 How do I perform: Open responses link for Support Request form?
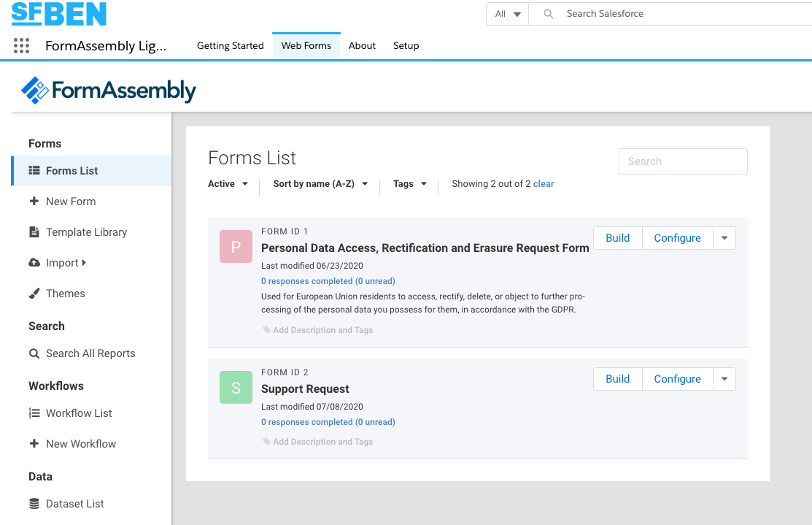[x=328, y=422]
